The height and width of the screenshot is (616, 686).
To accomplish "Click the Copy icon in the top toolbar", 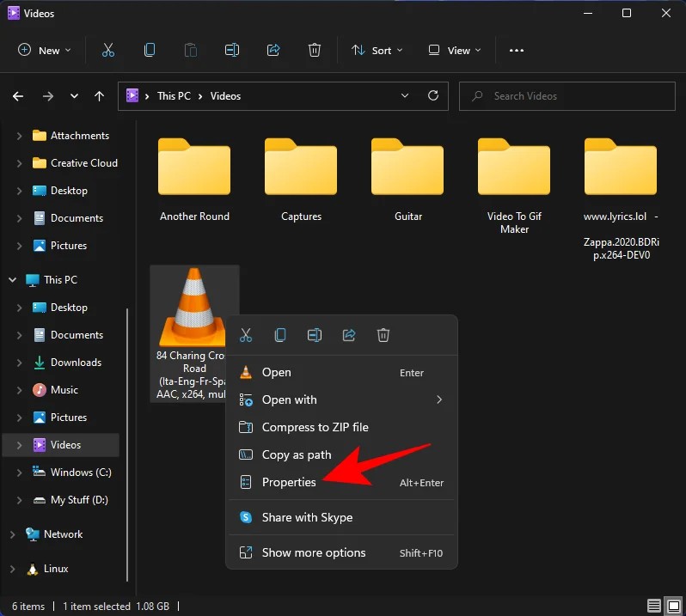I will 150,50.
